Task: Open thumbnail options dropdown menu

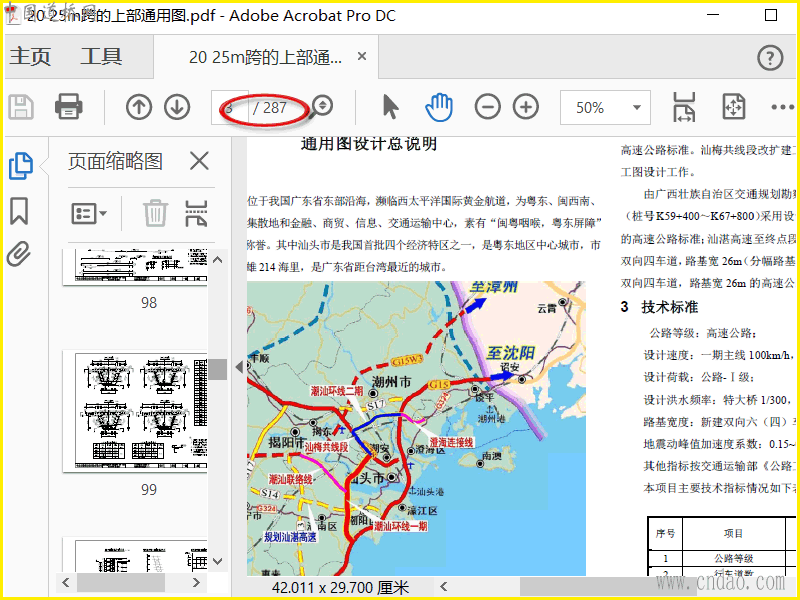Action: click(89, 213)
